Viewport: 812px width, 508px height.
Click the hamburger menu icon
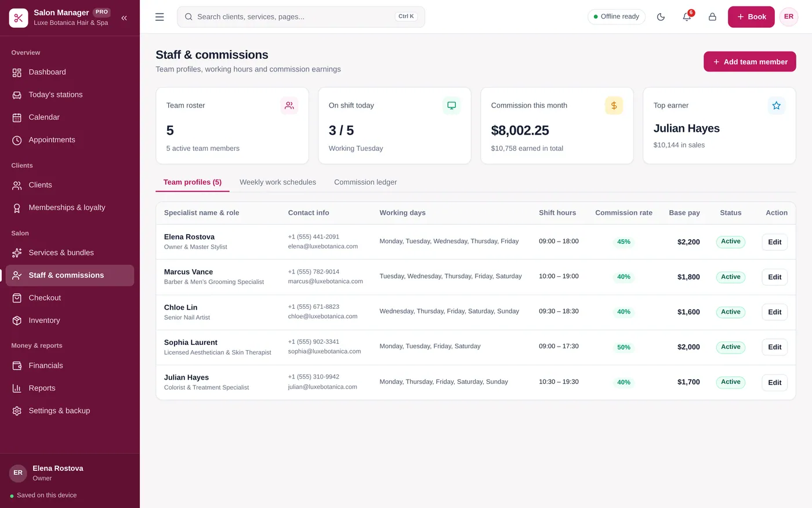(x=159, y=17)
